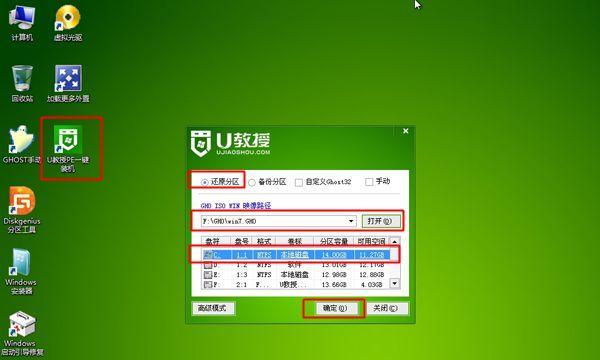
Task: Select the 还原分区 radio button
Action: (205, 182)
